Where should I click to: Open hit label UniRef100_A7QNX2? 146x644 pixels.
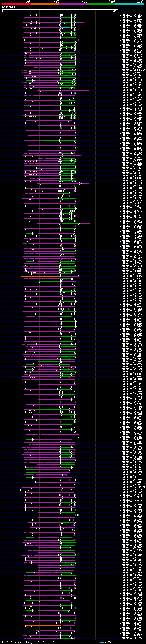pyautogui.click(x=131, y=337)
